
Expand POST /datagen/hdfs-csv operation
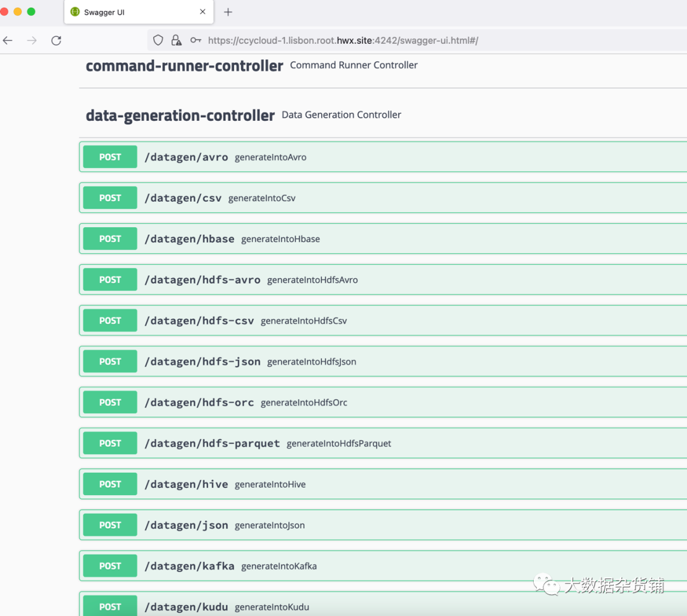[x=383, y=321]
